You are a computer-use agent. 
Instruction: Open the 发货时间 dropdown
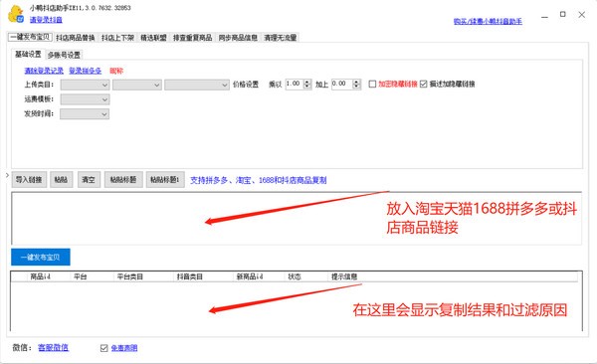click(x=85, y=113)
